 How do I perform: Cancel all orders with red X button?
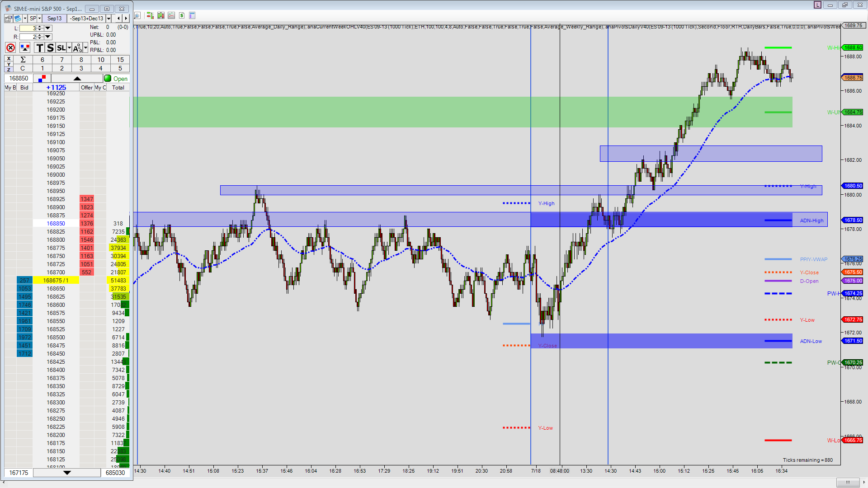tap(11, 48)
